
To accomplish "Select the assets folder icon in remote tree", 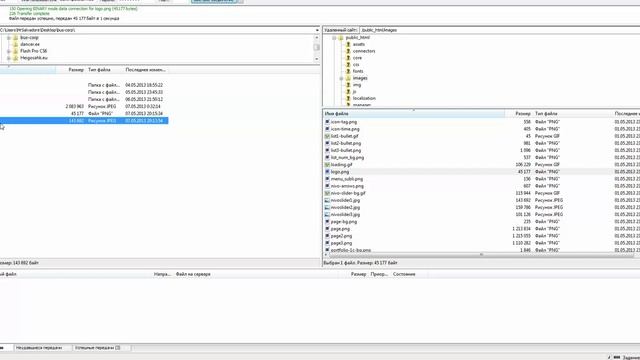I will [348, 44].
